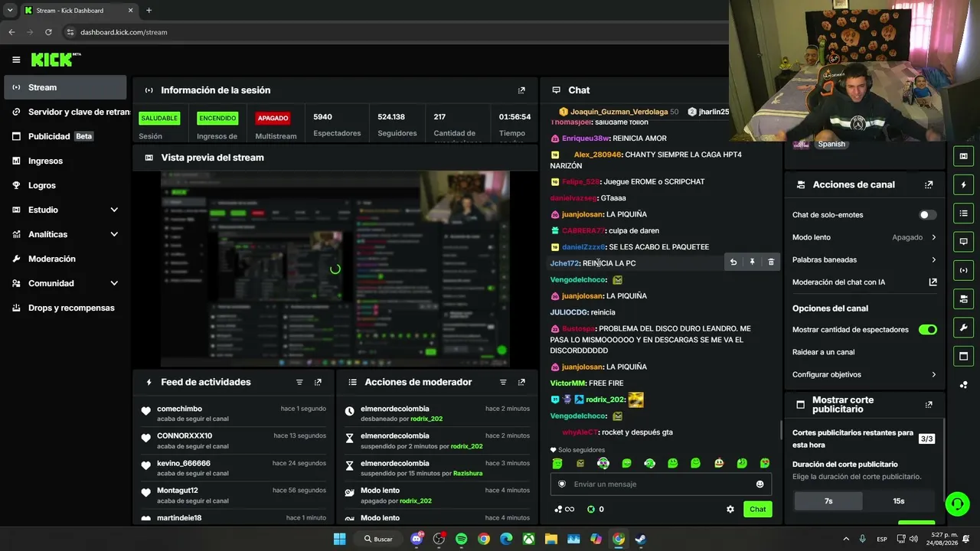Screen dimensions: 980x551
Task: Open comechimbo follower entry
Action: pos(234,413)
